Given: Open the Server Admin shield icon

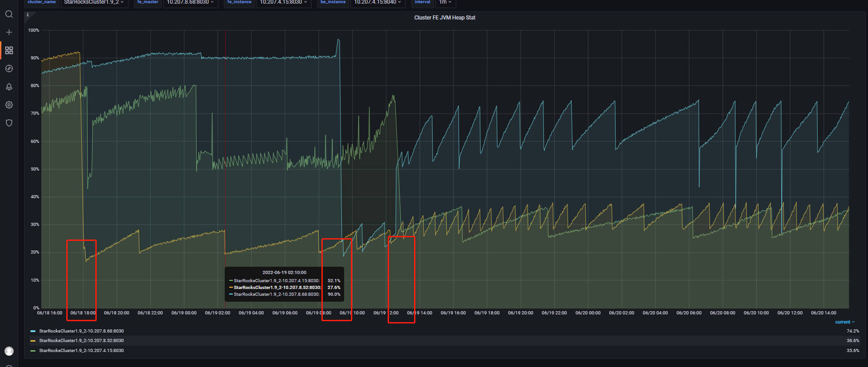Looking at the screenshot, I should click(x=9, y=123).
